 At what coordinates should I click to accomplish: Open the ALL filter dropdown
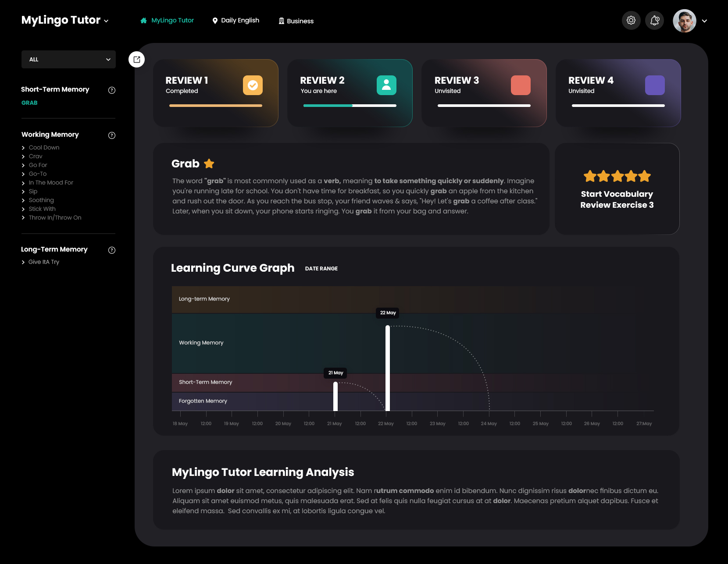click(x=68, y=60)
